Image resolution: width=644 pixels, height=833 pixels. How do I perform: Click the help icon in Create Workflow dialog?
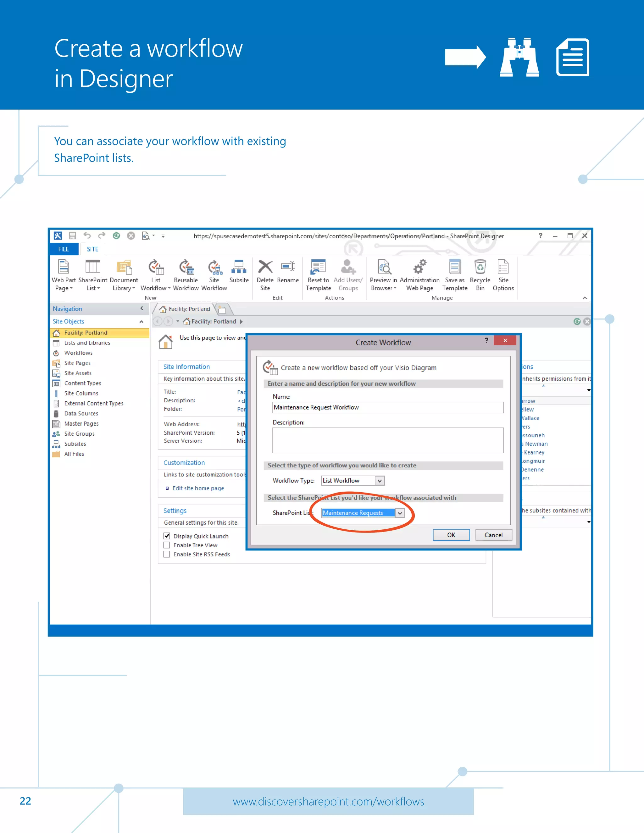pyautogui.click(x=486, y=340)
